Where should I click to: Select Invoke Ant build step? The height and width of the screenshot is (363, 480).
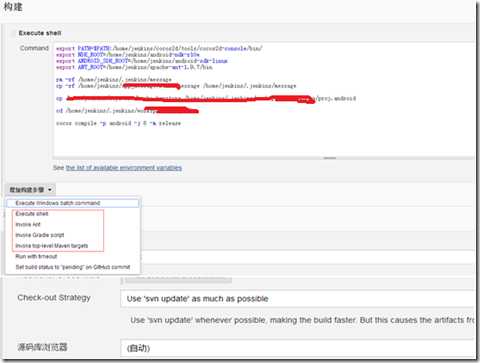[x=28, y=224]
